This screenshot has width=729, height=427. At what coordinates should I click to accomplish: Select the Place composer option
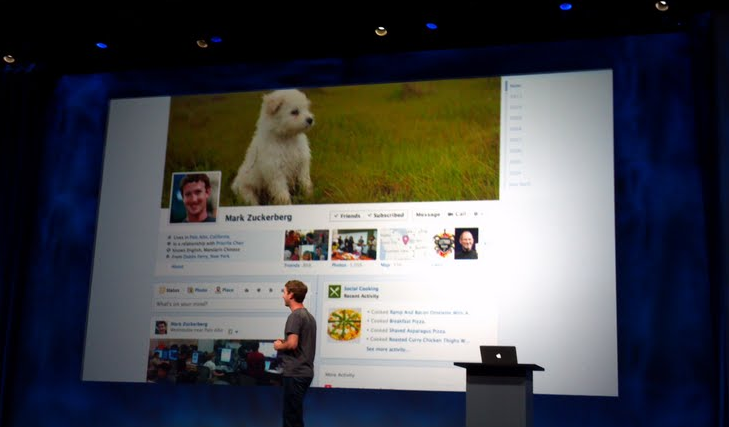tap(224, 290)
